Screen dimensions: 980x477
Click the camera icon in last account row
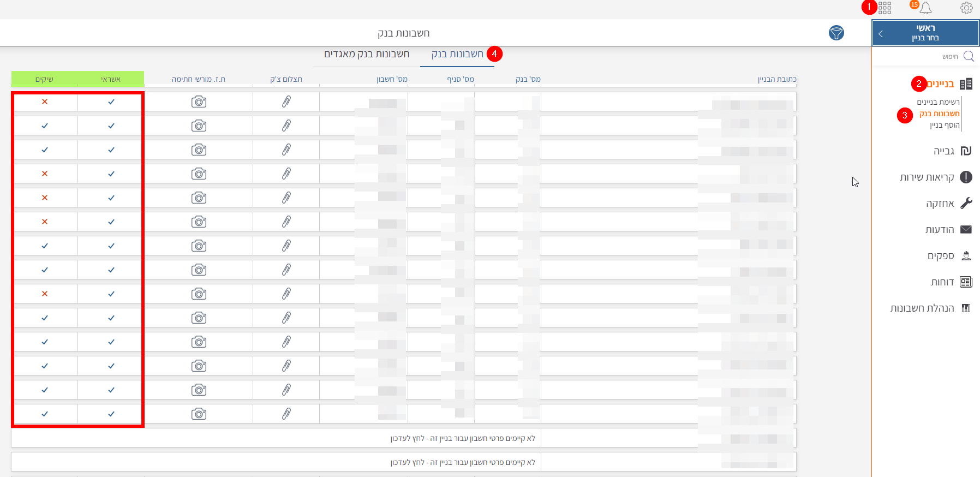pyautogui.click(x=199, y=414)
